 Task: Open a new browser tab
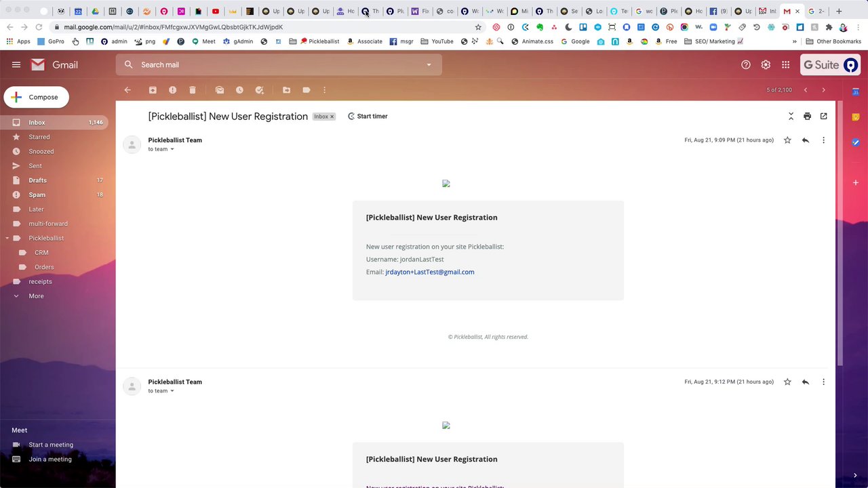point(839,12)
